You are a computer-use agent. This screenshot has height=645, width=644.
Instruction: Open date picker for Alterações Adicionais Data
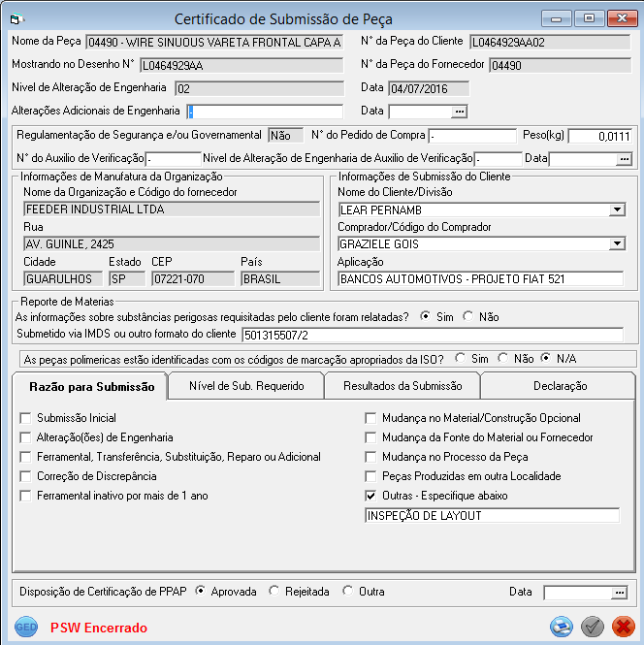tap(460, 112)
